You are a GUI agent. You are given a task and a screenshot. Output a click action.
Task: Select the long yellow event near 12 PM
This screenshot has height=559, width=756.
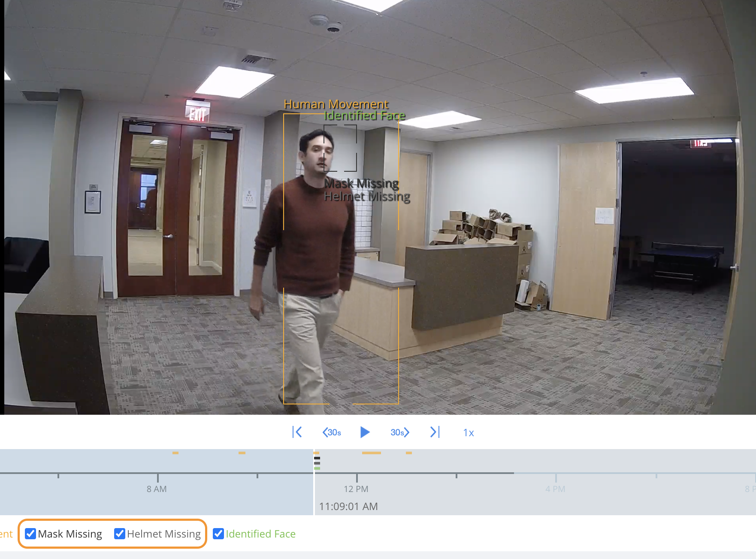(371, 453)
